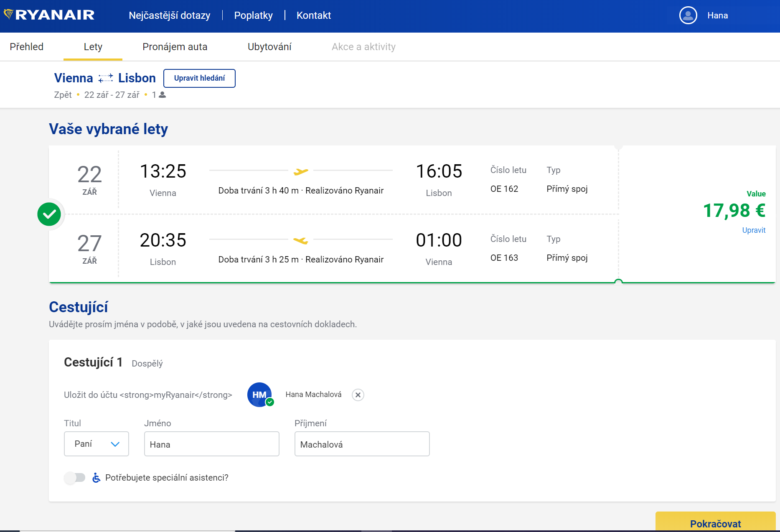
Task: Click the Ryanair logo
Action: (49, 15)
